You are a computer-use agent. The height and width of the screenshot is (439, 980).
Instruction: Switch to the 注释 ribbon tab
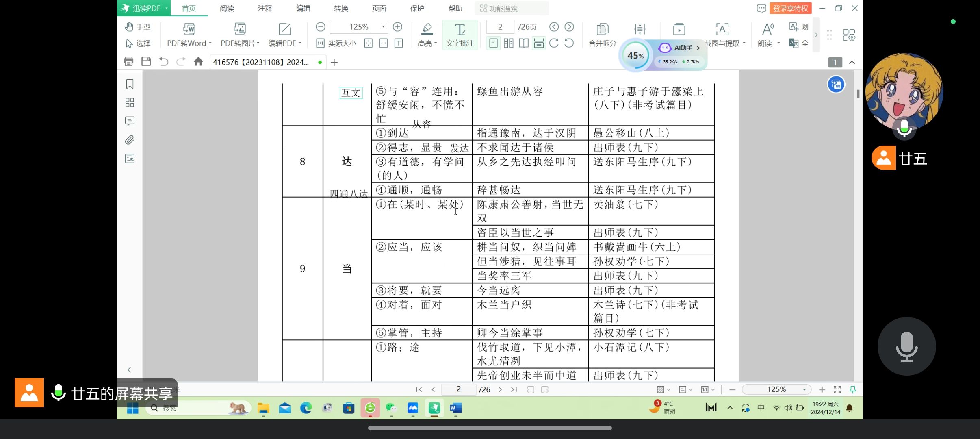point(265,9)
